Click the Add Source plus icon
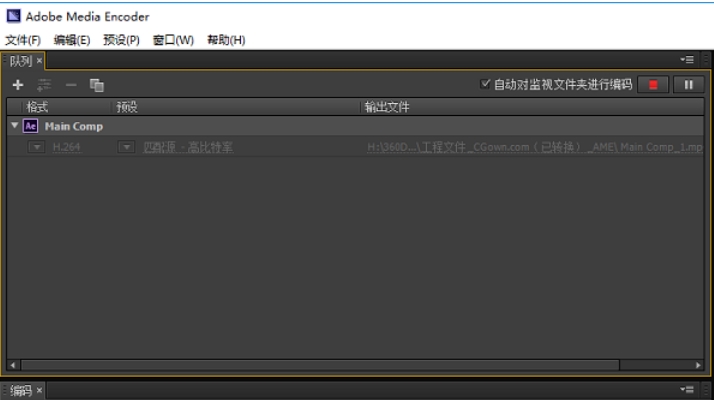 pyautogui.click(x=18, y=85)
